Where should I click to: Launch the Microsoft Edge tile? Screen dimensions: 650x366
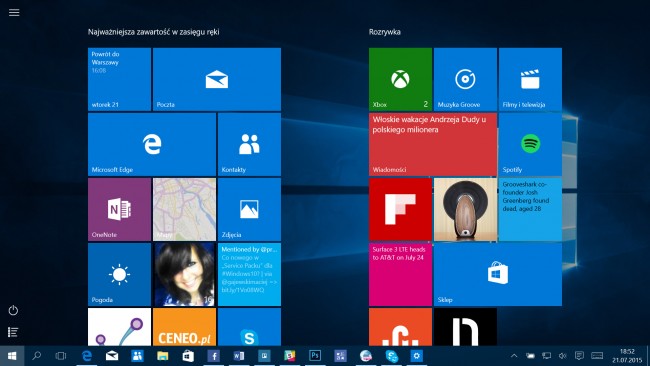point(152,144)
